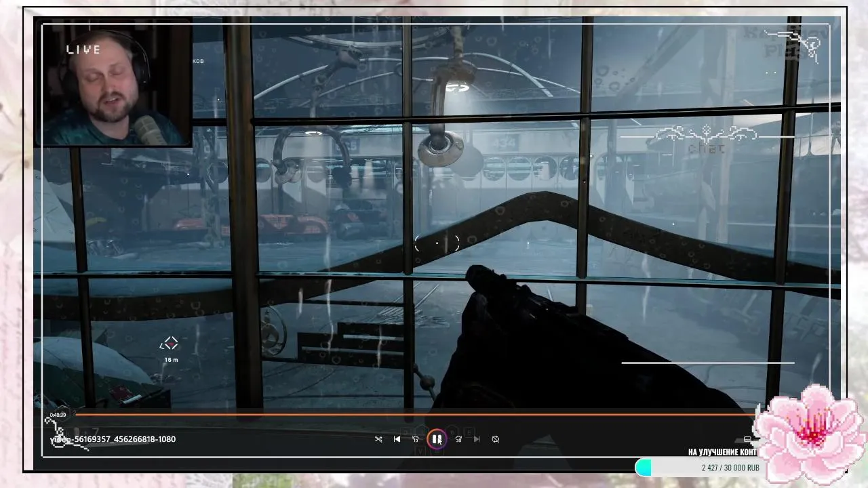
Task: Rewind the video 10 seconds
Action: 416,439
